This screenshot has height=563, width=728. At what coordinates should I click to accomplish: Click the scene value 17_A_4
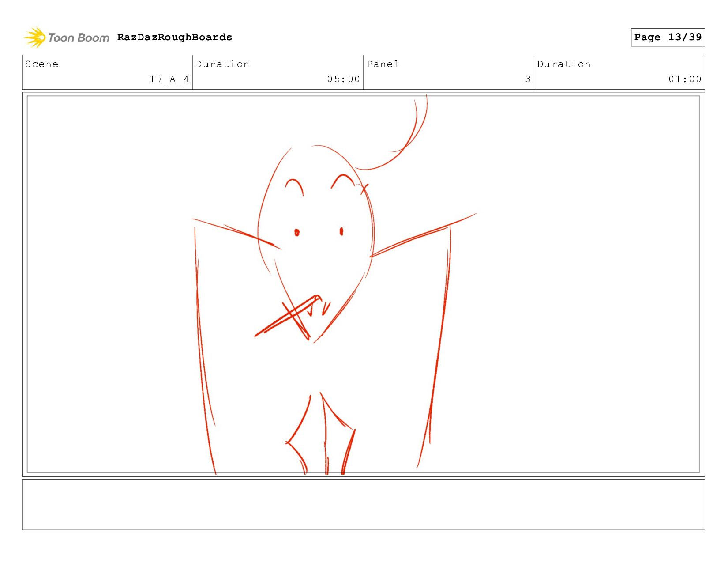(169, 79)
